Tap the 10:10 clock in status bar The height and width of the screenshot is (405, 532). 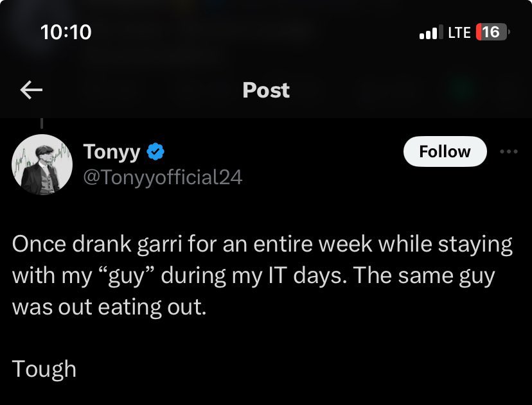(66, 32)
